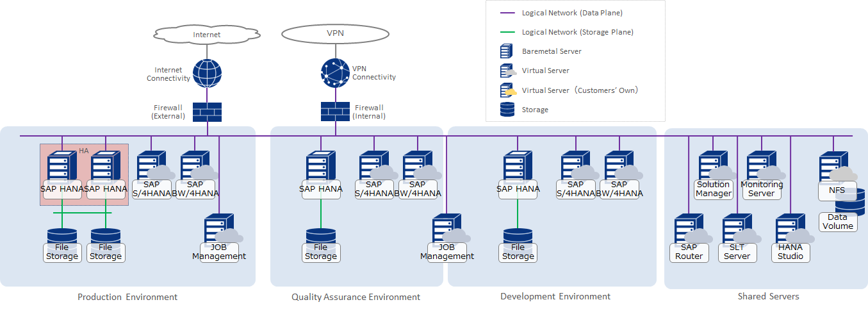Click the 'Storage' legend text

point(535,110)
